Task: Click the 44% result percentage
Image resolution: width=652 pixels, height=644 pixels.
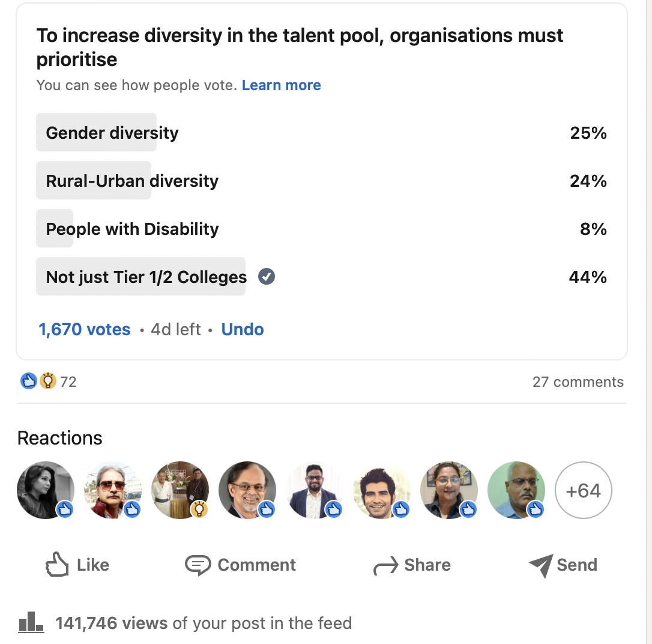Action: point(588,277)
